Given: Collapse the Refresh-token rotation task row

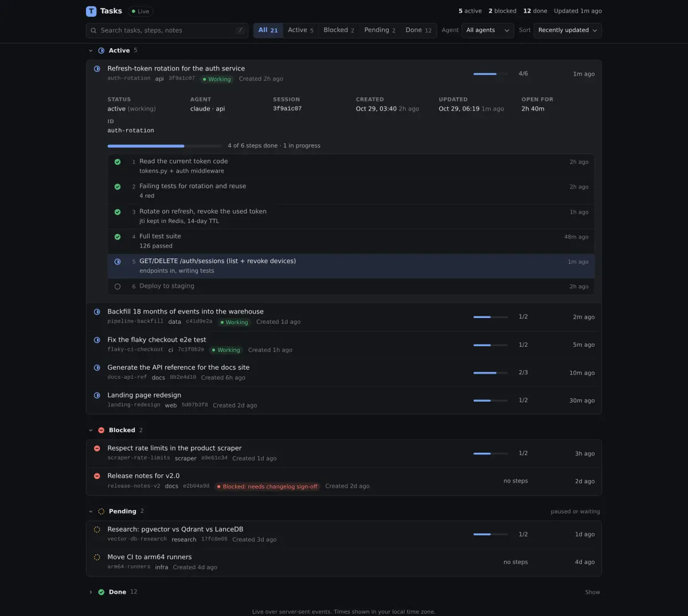Looking at the screenshot, I should [x=344, y=73].
